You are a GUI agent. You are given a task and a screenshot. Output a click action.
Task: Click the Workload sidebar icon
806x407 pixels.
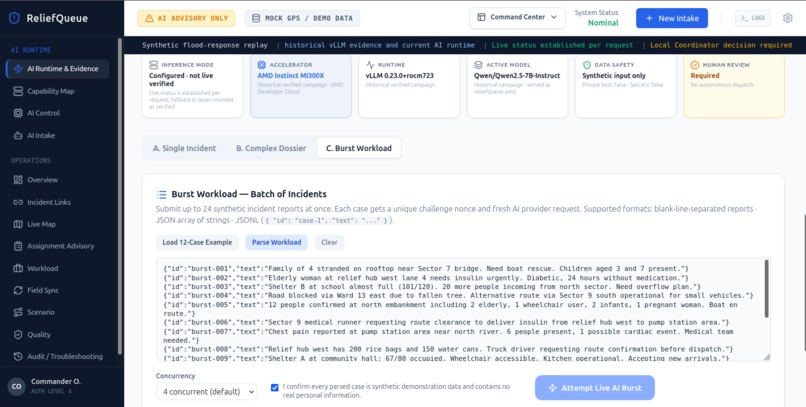point(18,268)
